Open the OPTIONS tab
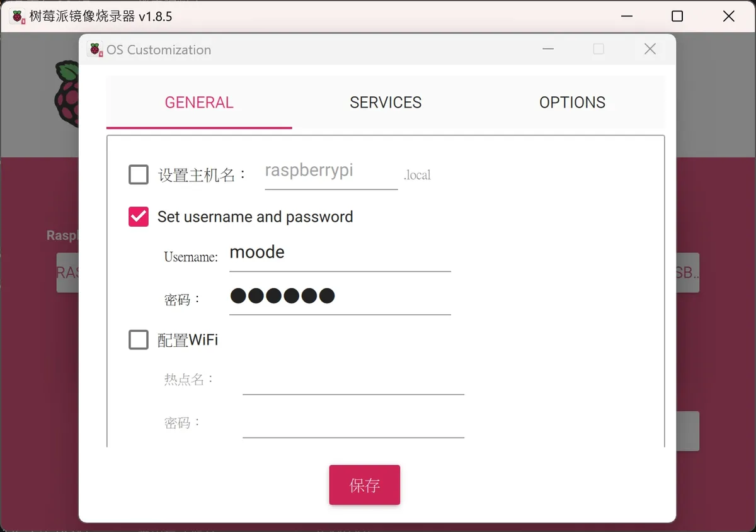The image size is (756, 532). coord(572,103)
